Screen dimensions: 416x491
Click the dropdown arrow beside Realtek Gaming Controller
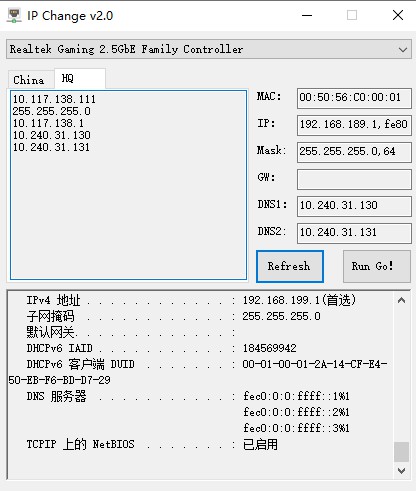[403, 50]
